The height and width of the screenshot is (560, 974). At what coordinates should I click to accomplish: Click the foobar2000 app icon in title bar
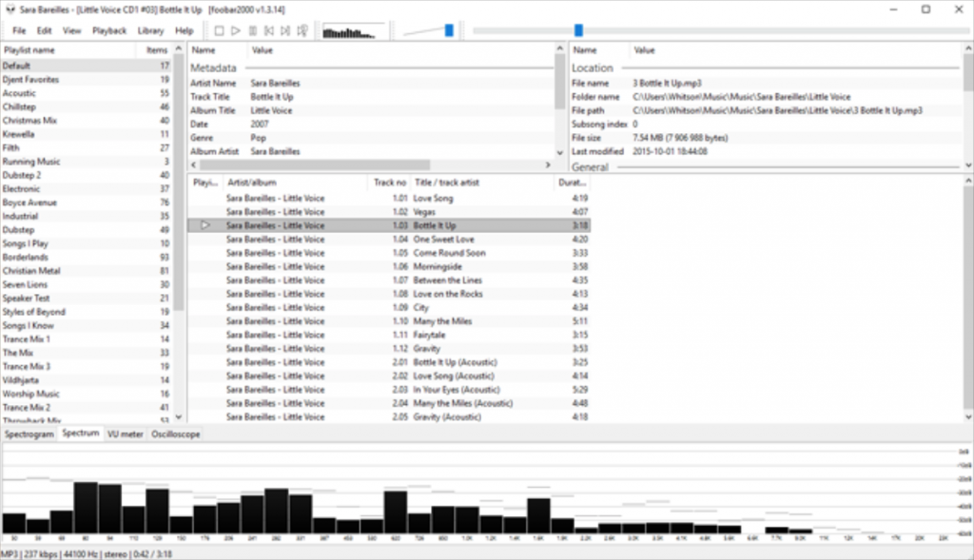click(10, 10)
